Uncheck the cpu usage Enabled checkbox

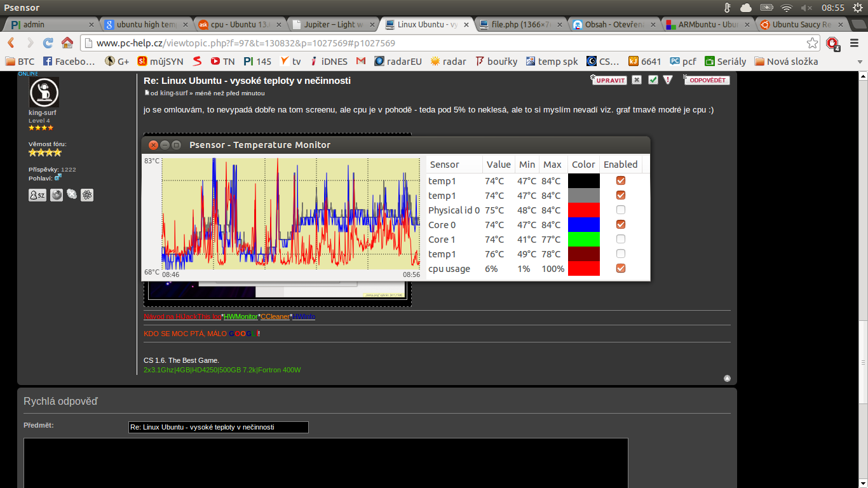tap(621, 268)
